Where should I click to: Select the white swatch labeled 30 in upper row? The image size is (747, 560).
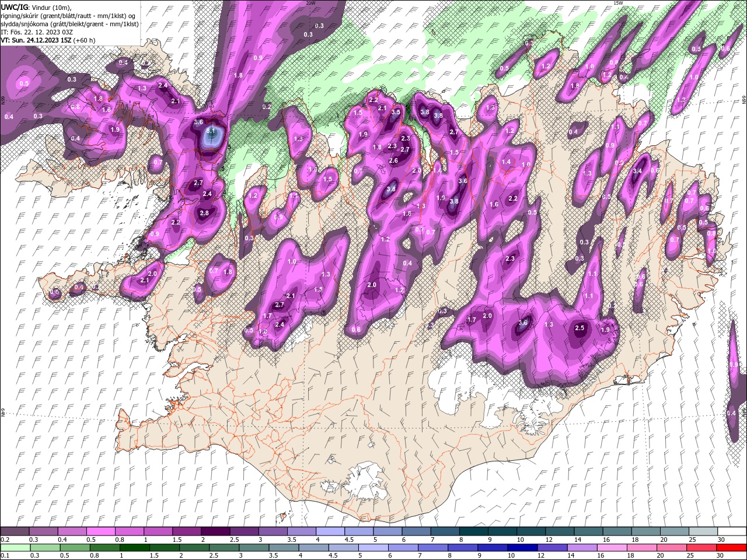coord(732,531)
